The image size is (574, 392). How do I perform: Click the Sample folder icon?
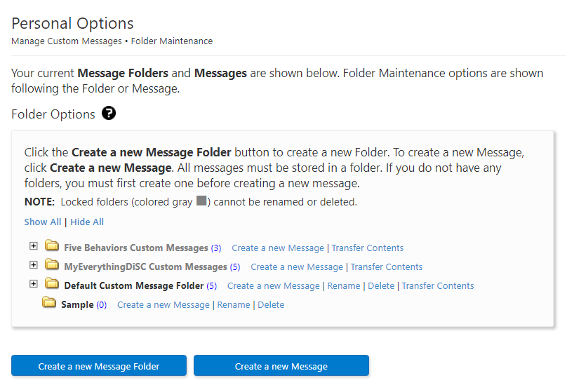49,302
